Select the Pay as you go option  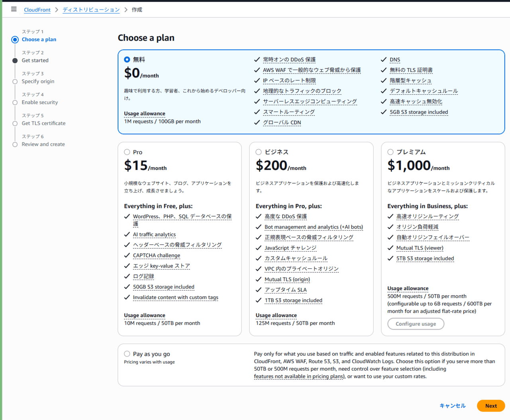click(x=127, y=354)
